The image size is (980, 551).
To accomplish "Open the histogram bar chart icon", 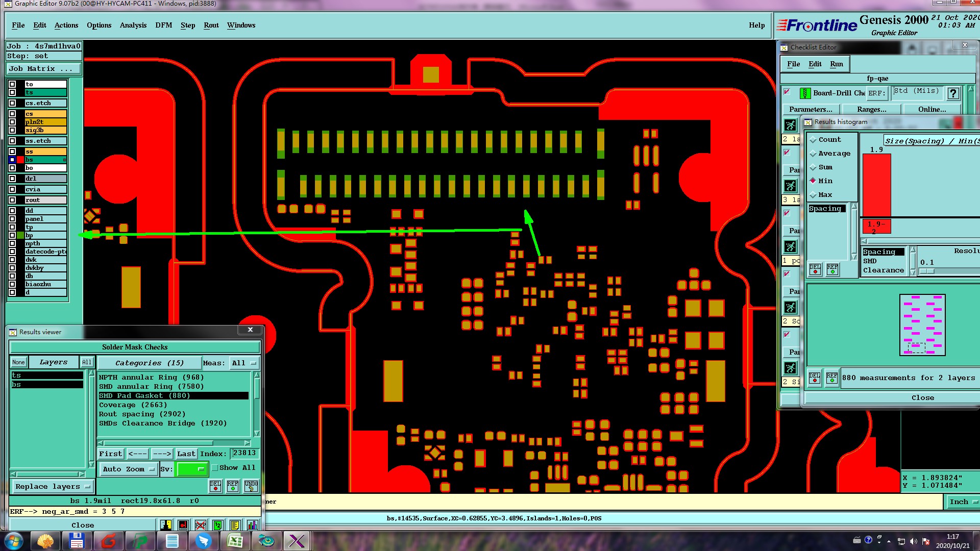I will [x=252, y=525].
